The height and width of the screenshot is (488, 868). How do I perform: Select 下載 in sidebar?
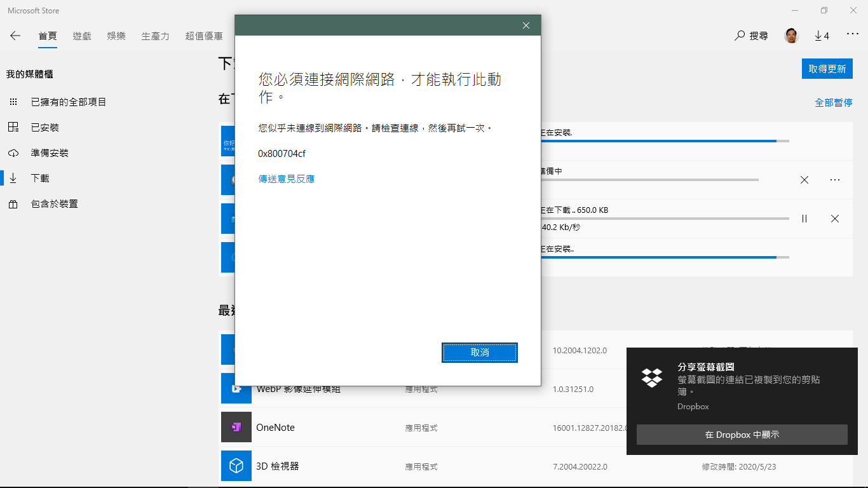click(x=40, y=178)
